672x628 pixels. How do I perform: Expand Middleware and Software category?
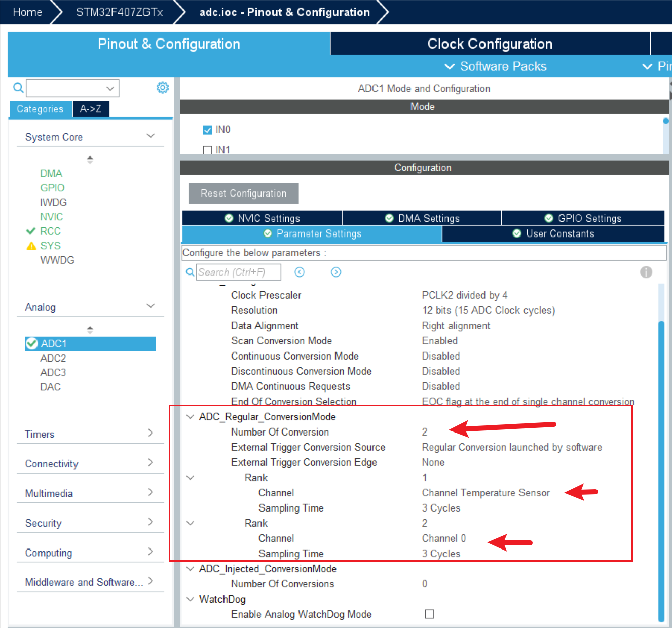click(x=151, y=581)
